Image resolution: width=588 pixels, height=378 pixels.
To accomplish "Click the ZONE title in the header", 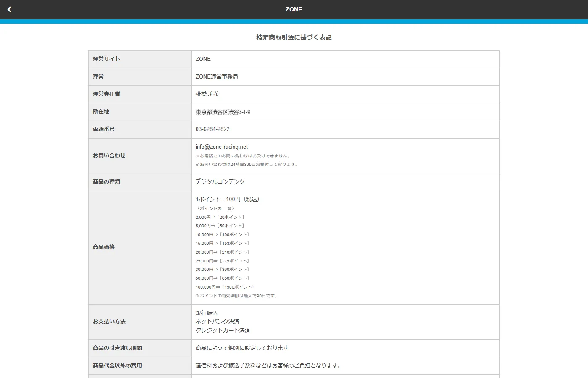I will (x=294, y=9).
